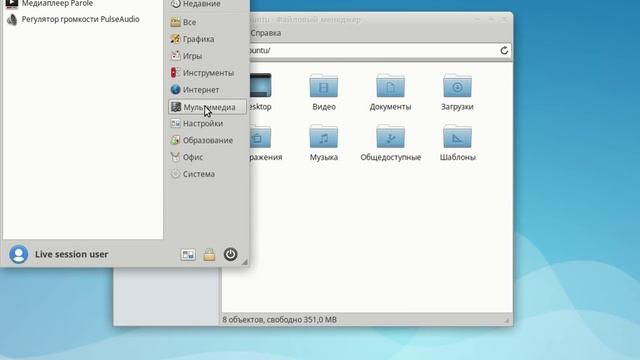Select the Музыка folder
Screen dimensions: 640x360
[324, 143]
